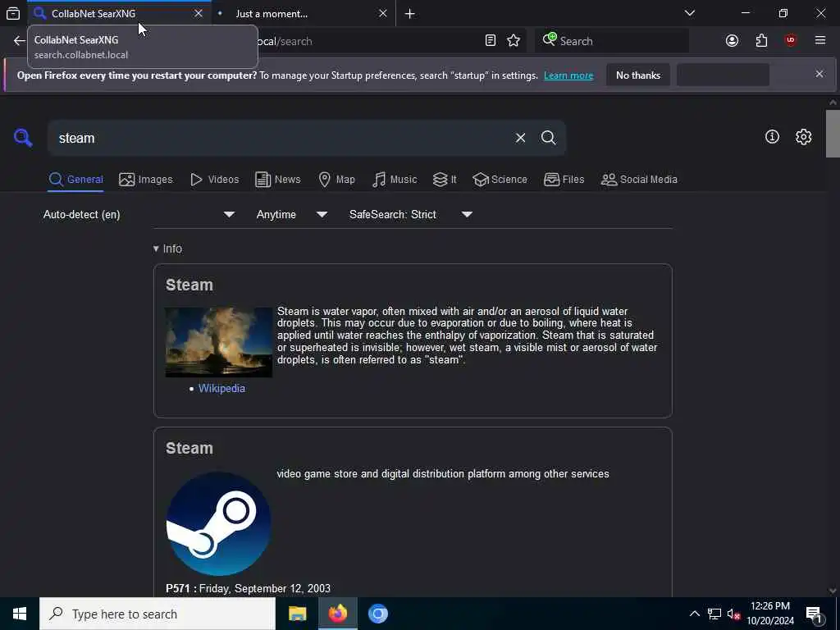Image resolution: width=840 pixels, height=630 pixels.
Task: Collapse the Info section disclosure triangle
Action: [x=156, y=249]
